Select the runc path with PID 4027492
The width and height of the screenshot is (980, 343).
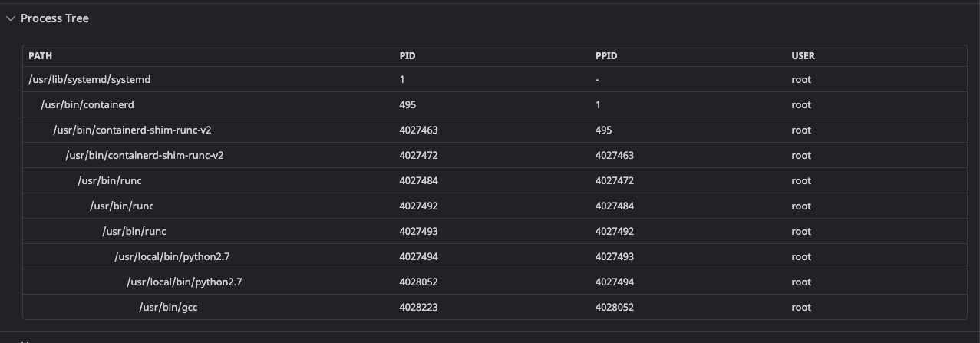point(122,206)
